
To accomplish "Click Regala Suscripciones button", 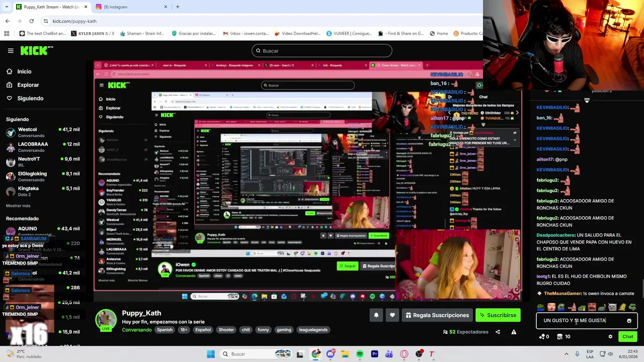I will (437, 315).
